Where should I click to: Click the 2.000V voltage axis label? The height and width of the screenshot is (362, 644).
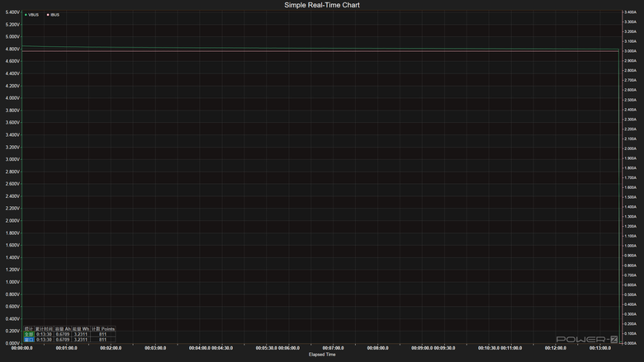point(12,220)
